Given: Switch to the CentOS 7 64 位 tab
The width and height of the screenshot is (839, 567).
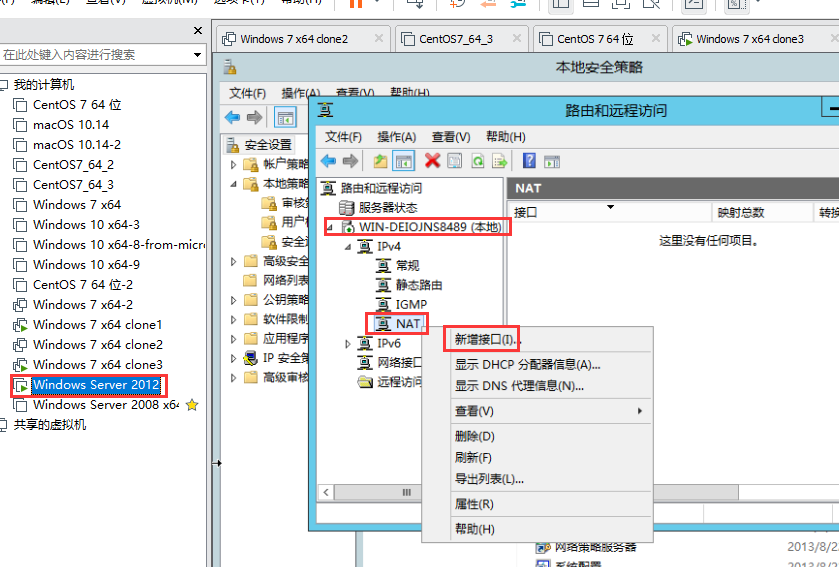Looking at the screenshot, I should pos(600,39).
